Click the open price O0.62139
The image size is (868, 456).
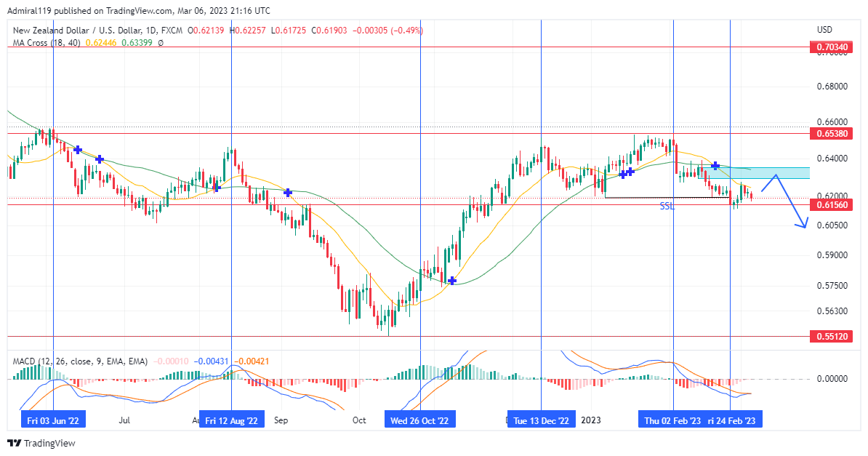pos(206,31)
